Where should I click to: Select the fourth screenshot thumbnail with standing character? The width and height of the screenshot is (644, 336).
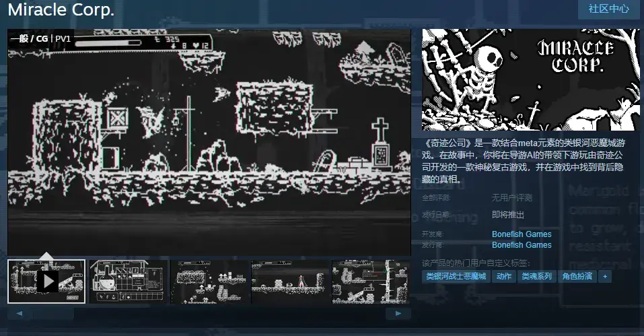click(x=290, y=281)
